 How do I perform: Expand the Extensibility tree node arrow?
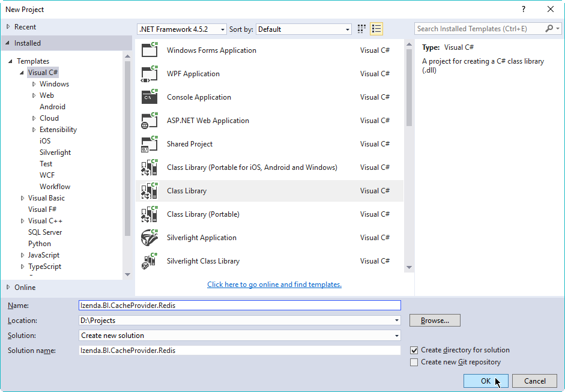[x=34, y=130]
